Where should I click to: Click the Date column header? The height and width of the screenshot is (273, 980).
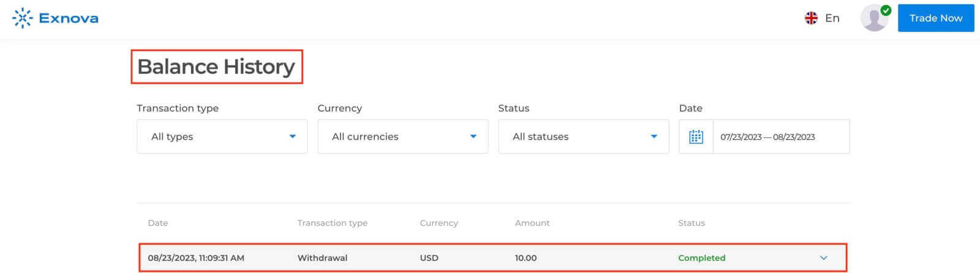point(157,223)
